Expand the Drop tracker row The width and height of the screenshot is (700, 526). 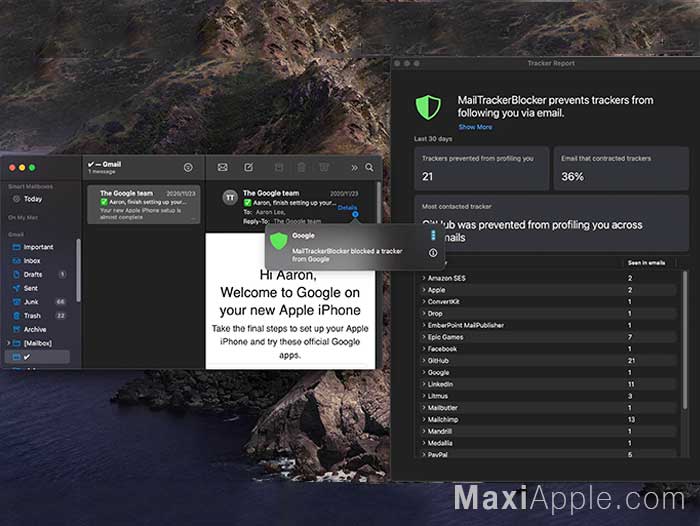point(424,313)
